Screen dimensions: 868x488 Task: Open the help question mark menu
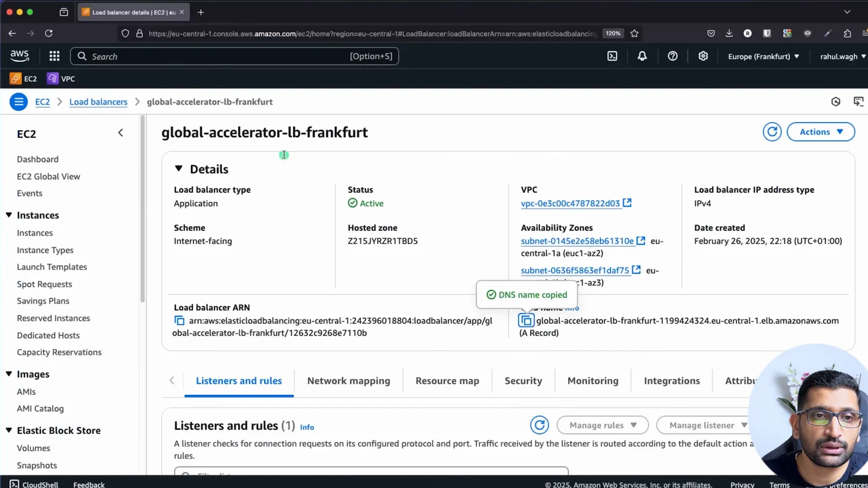click(x=673, y=56)
